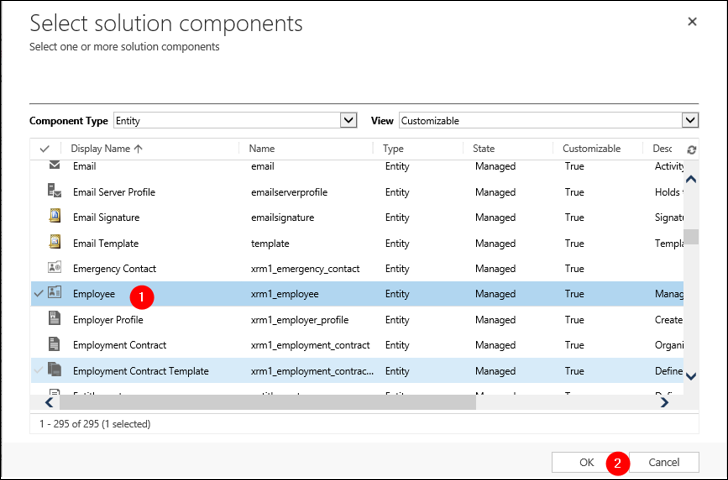
Task: Click the Employer Profile entity icon
Action: click(x=55, y=320)
